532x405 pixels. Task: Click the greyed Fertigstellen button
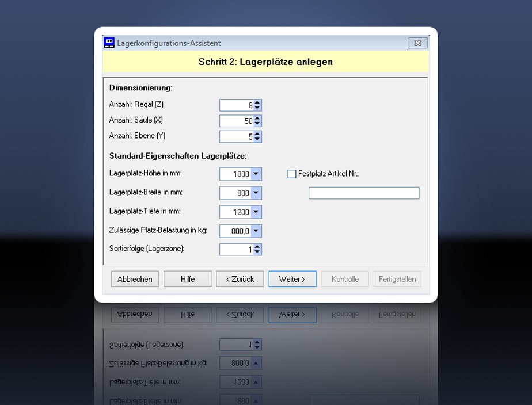(397, 279)
